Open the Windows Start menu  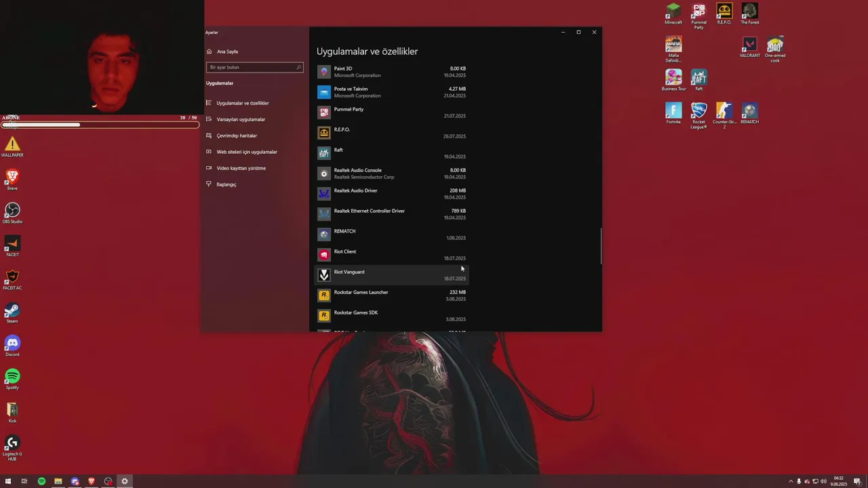(x=8, y=481)
